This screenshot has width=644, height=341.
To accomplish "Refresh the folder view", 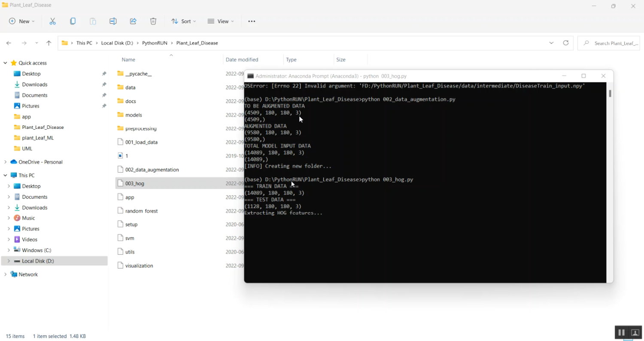I will (x=566, y=43).
